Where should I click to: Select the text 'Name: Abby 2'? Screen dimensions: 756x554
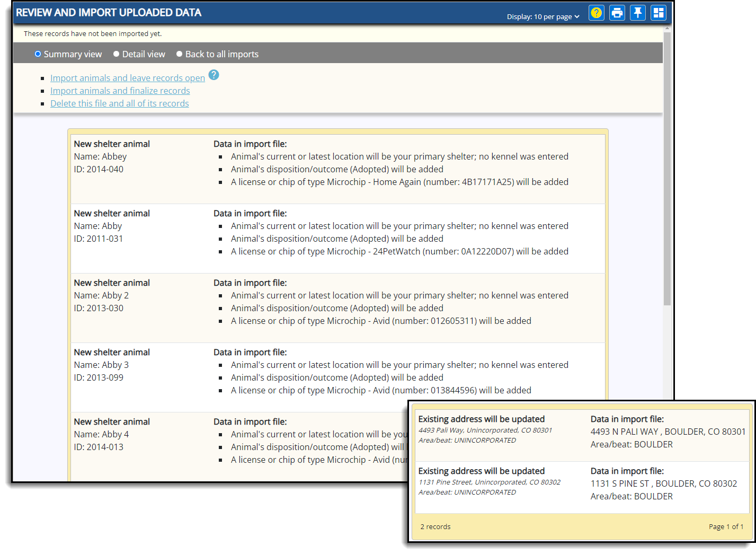101,295
